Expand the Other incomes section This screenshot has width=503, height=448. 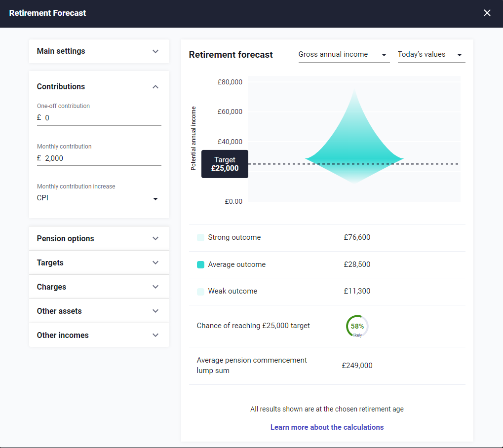[x=99, y=335]
